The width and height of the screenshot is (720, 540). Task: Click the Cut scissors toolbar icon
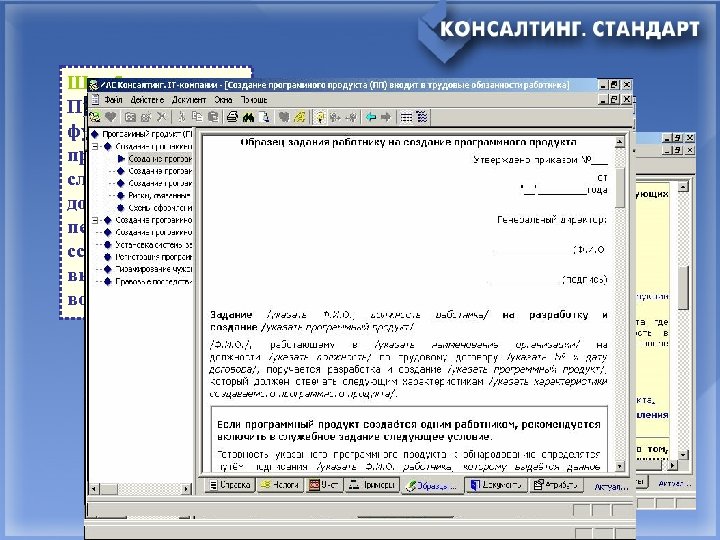181,117
